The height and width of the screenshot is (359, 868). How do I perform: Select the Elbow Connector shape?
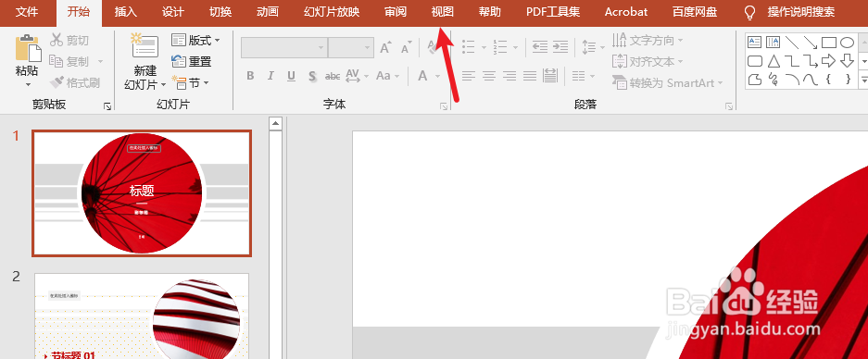click(792, 60)
